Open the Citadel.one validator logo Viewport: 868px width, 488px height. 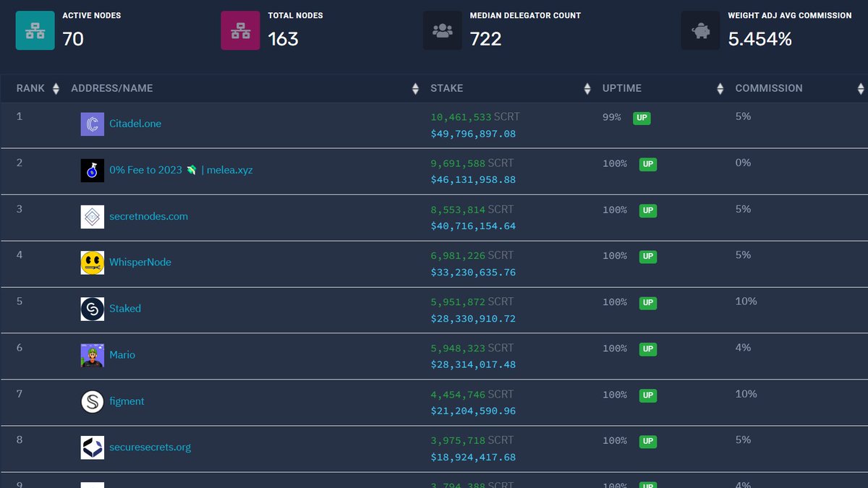[x=93, y=124]
